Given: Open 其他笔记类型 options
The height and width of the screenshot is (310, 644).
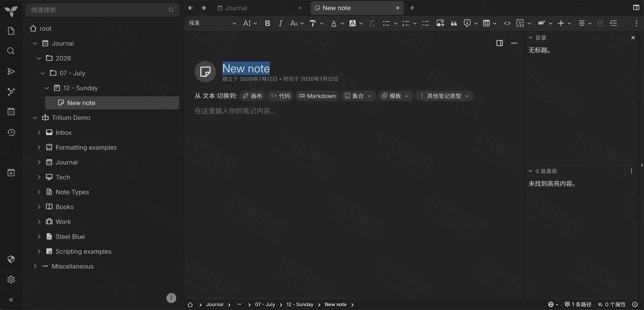Looking at the screenshot, I should (x=444, y=96).
